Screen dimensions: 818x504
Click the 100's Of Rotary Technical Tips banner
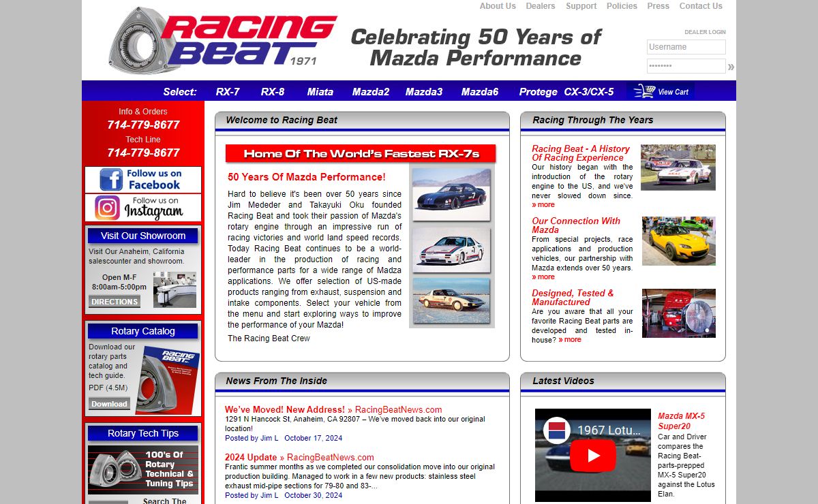click(143, 470)
